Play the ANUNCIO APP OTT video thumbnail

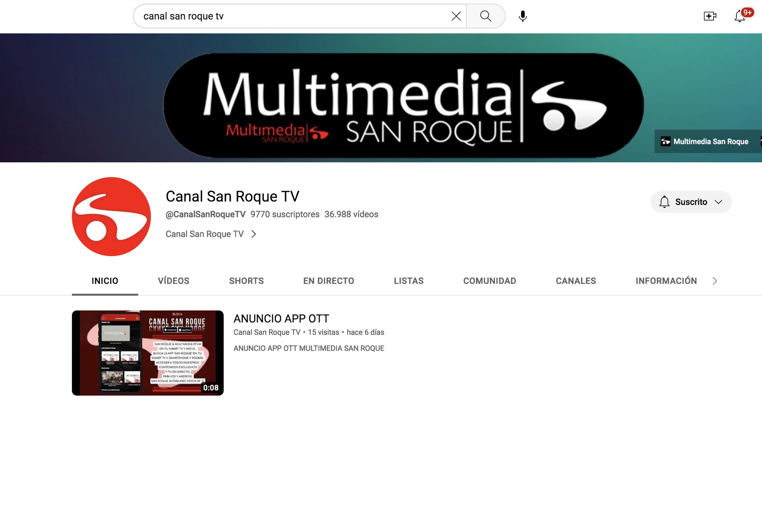(x=148, y=353)
